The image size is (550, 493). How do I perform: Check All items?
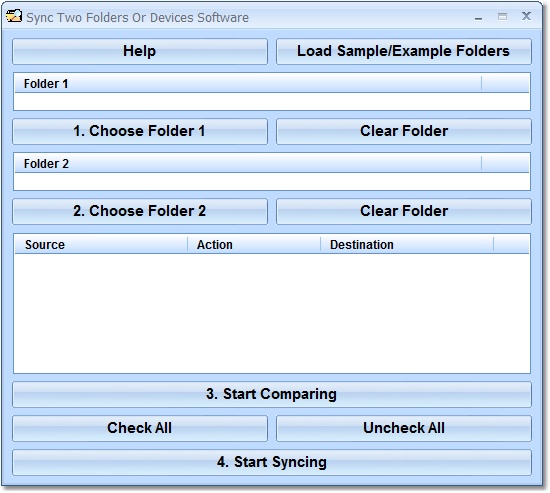tap(140, 428)
